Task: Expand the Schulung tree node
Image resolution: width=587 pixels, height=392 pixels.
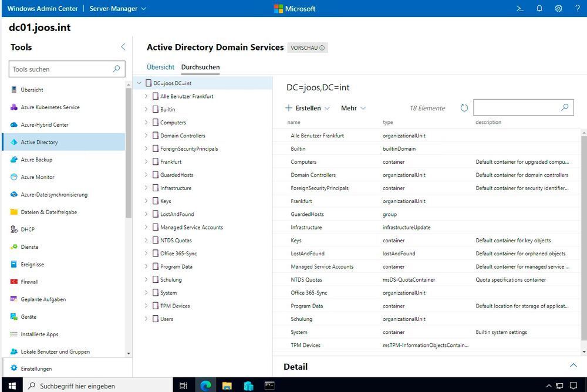Action: [x=146, y=279]
